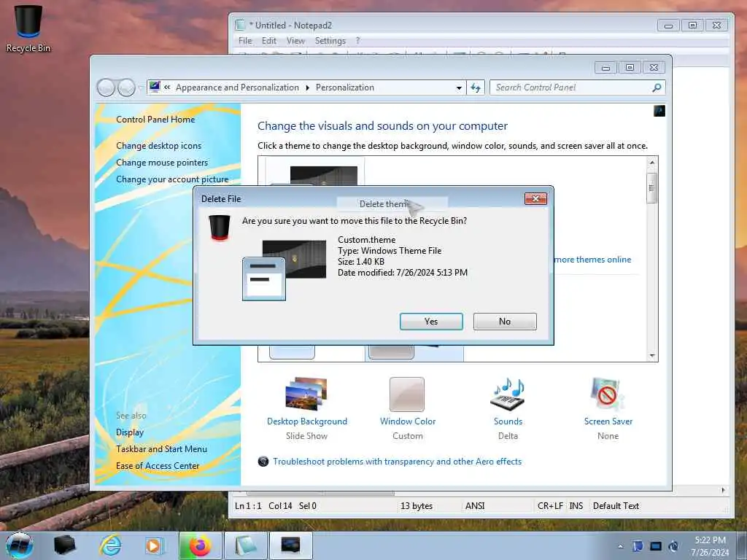Open the View menu in Notepad2
Viewport: 747px width, 560px height.
295,41
